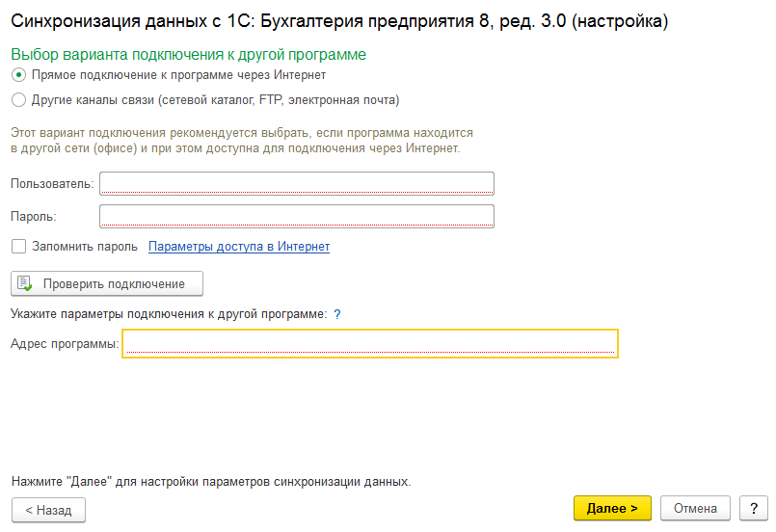
Task: Click inside the Адрес программы field
Action: (370, 343)
